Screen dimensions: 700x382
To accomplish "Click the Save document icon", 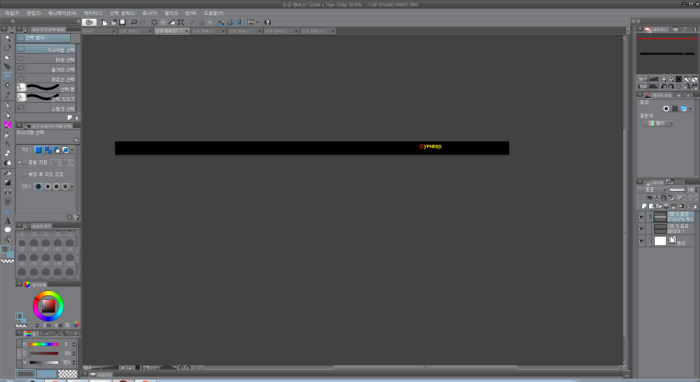I will tap(122, 22).
